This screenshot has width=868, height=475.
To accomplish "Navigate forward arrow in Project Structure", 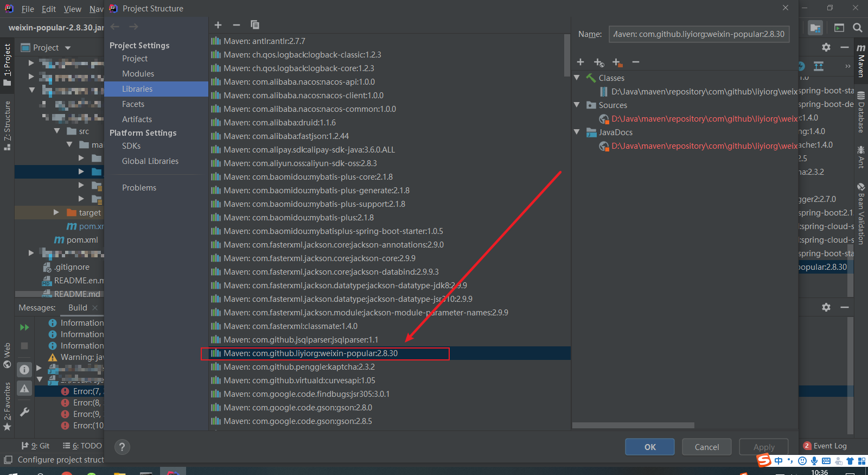I will [x=133, y=27].
